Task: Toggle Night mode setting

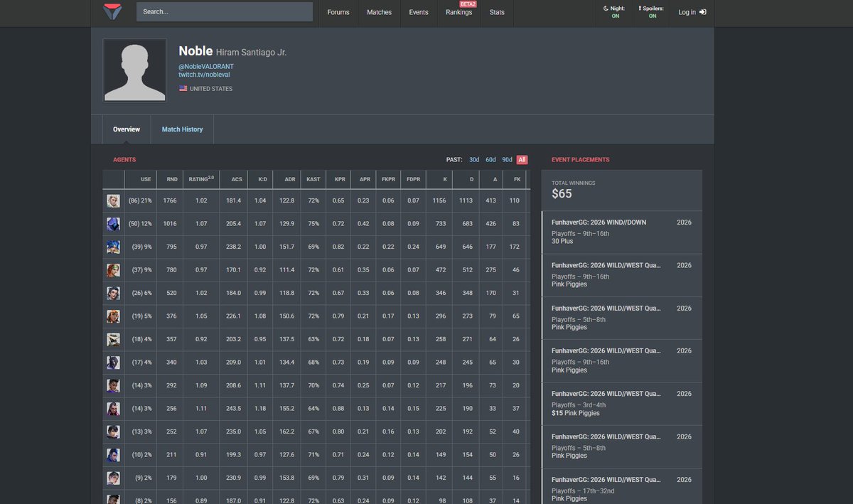Action: click(615, 12)
